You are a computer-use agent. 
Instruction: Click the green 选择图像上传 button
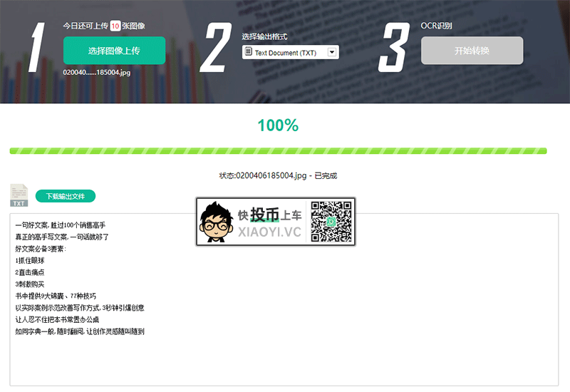click(114, 51)
